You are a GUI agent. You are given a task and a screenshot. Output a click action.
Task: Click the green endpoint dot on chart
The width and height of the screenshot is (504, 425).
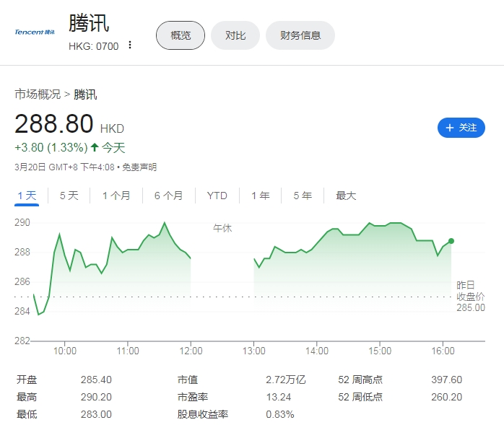point(451,241)
